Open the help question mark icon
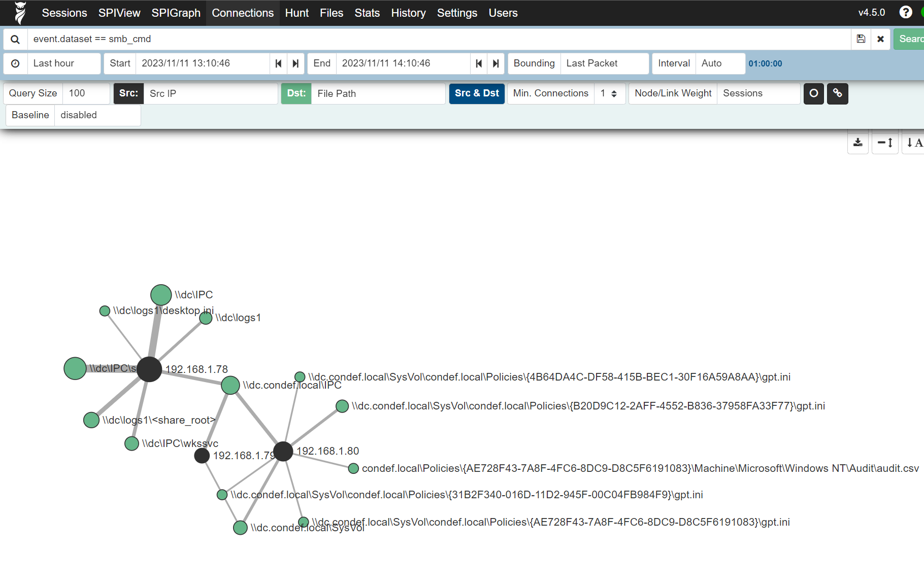924x584 pixels. click(905, 13)
